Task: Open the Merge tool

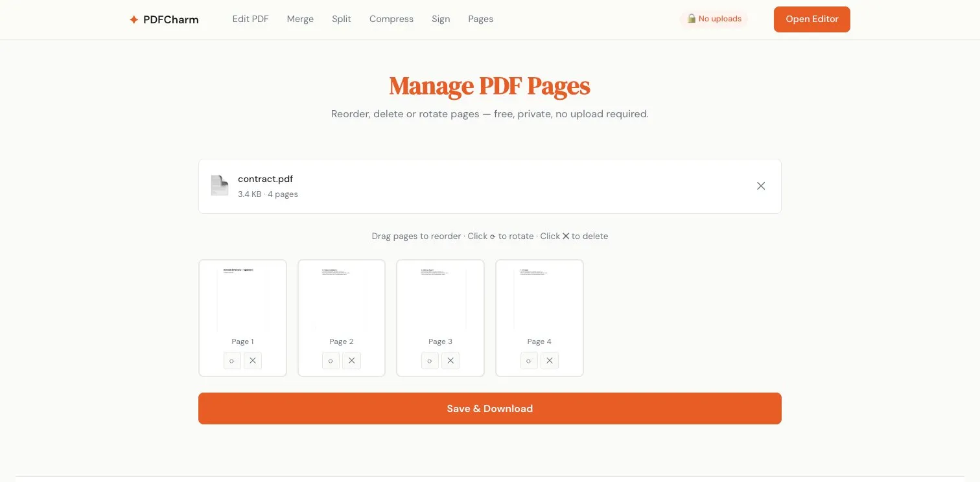Action: tap(300, 19)
